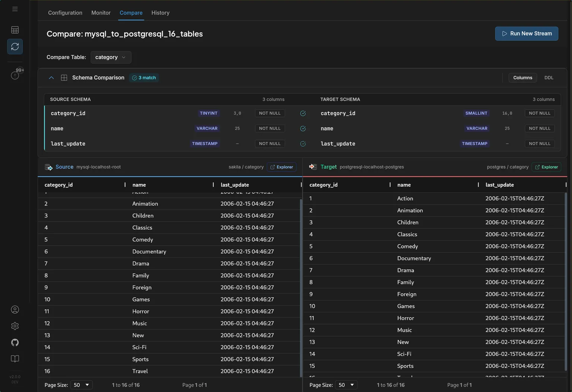Image resolution: width=572 pixels, height=392 pixels.
Task: Click target schema last_update column name
Action: (338, 144)
